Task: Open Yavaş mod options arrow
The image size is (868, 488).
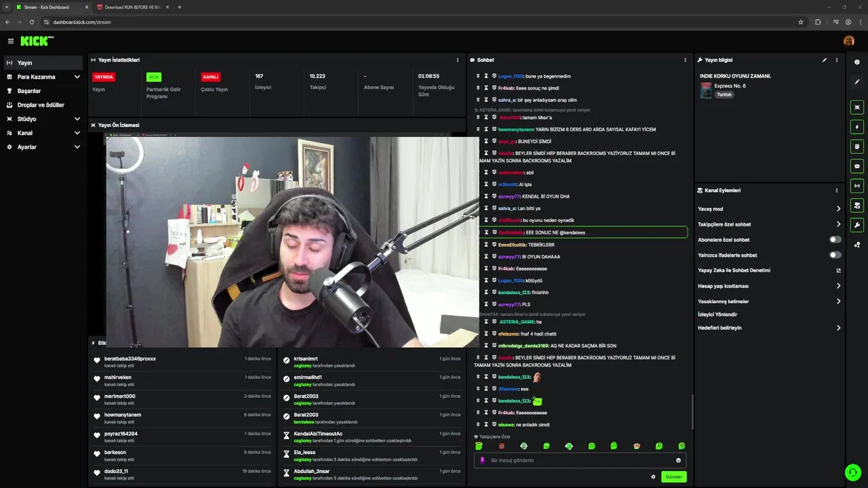Action: point(838,209)
